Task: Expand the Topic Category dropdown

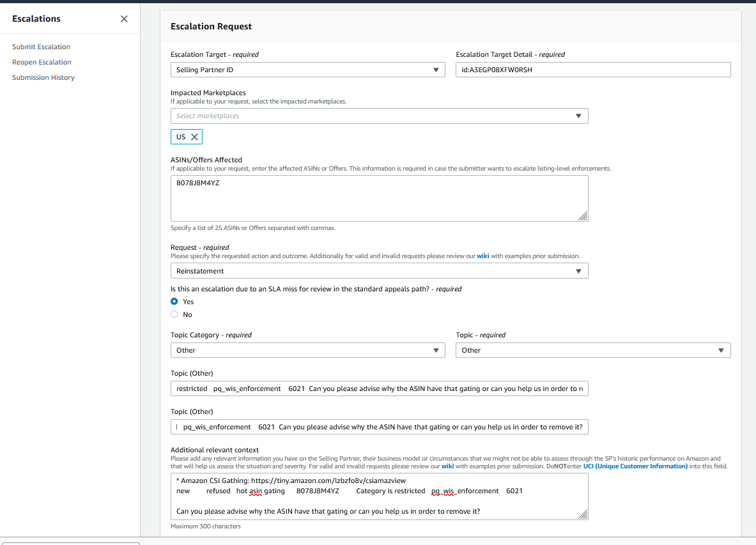Action: pyautogui.click(x=307, y=350)
